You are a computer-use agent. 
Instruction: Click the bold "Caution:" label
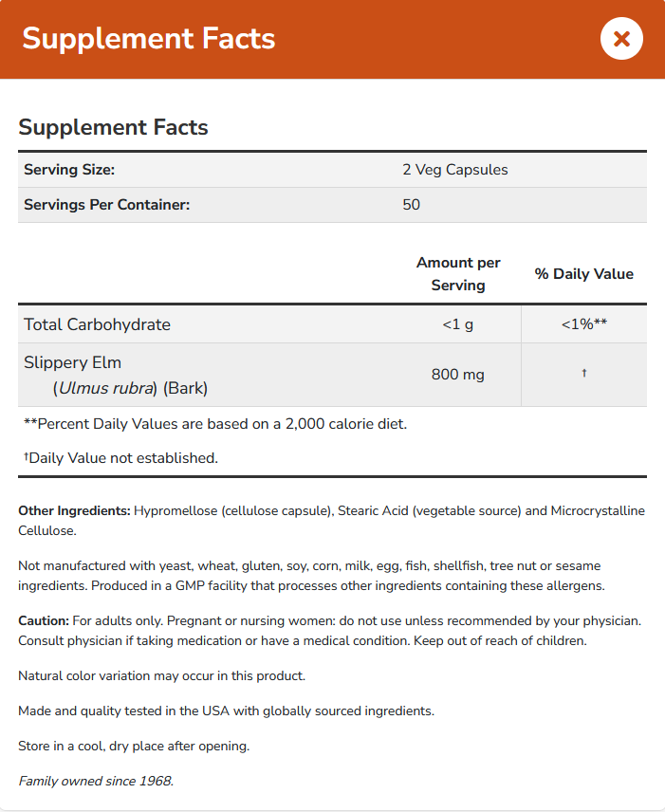[44, 620]
